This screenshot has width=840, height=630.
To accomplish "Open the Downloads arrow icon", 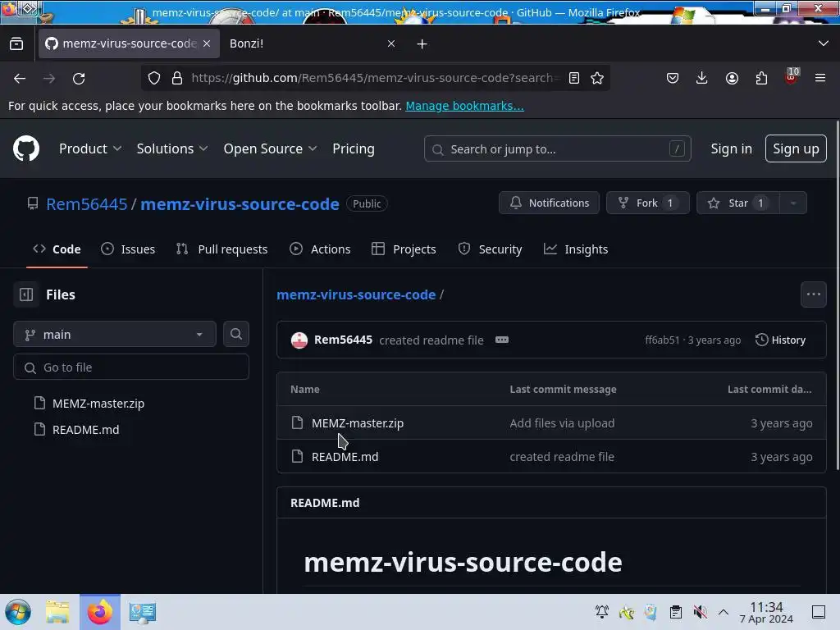I will coord(702,78).
